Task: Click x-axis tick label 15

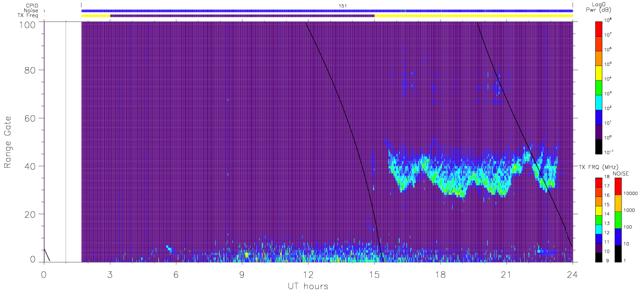Action: [374, 274]
